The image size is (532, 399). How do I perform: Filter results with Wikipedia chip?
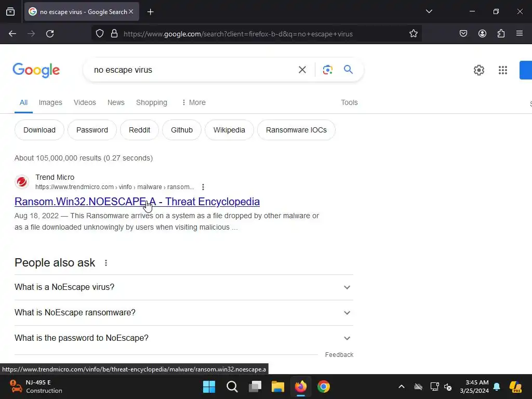(229, 130)
